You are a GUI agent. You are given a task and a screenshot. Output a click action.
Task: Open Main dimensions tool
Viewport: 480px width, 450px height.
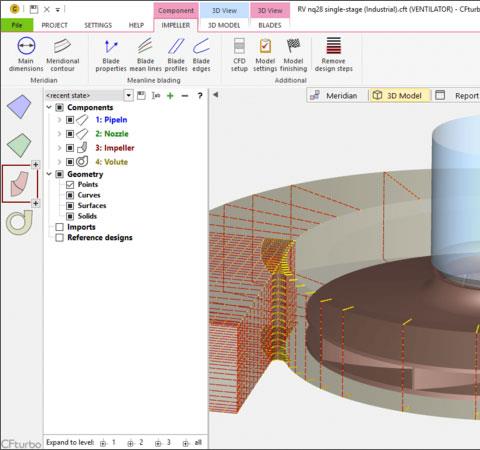(x=26, y=54)
